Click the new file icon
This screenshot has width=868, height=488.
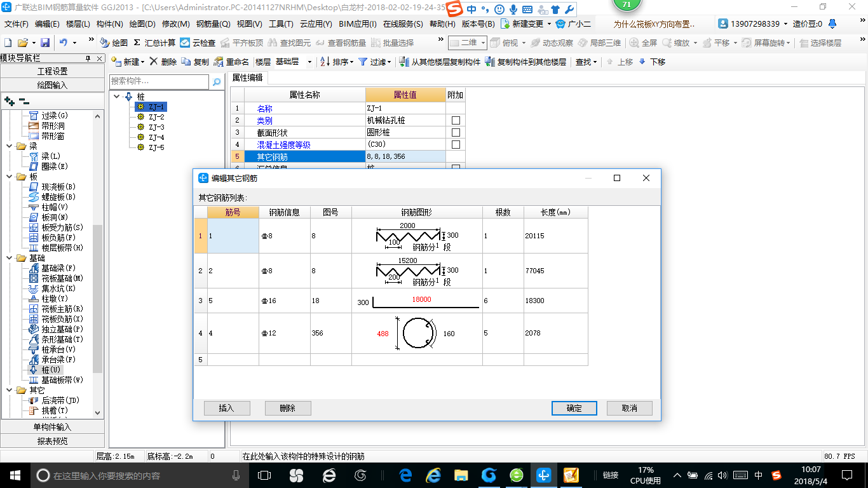pyautogui.click(x=8, y=43)
